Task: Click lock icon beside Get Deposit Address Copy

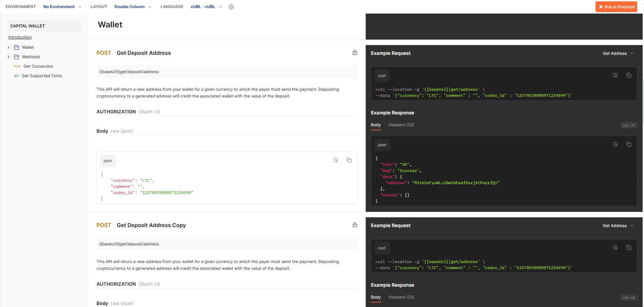Action: click(x=355, y=225)
